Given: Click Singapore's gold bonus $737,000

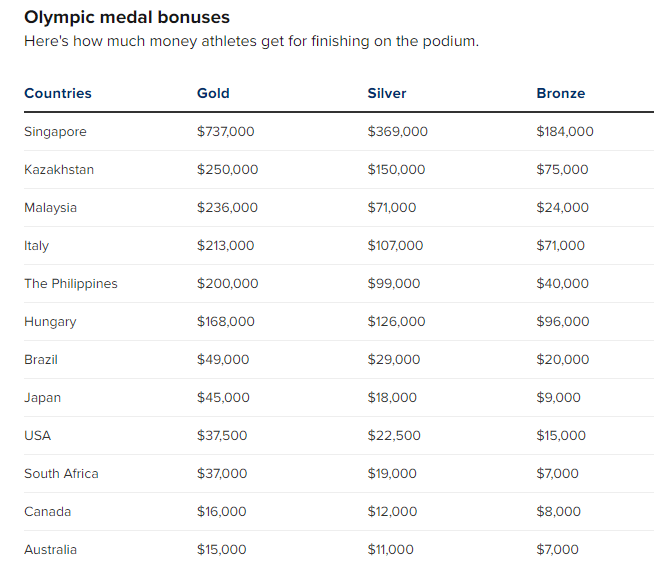Looking at the screenshot, I should click(x=226, y=132).
